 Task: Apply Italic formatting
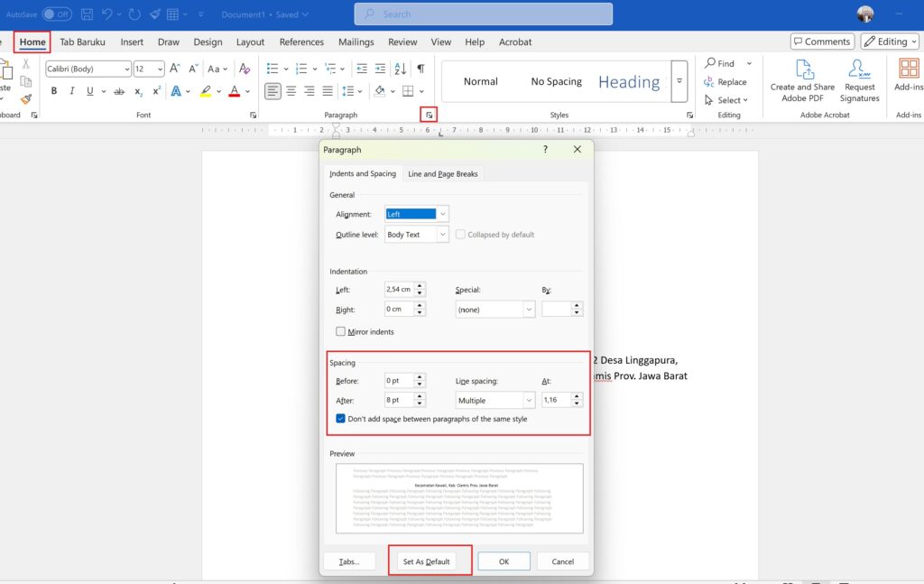click(72, 91)
